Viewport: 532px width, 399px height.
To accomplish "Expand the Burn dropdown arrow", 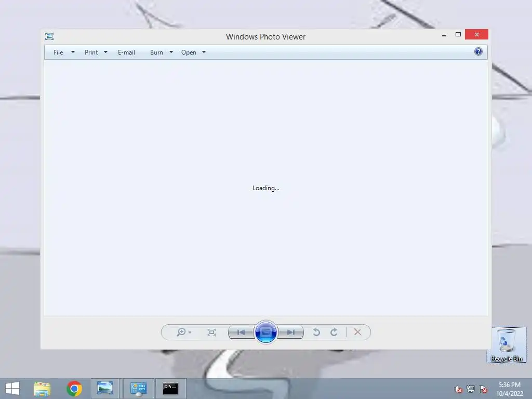I will pyautogui.click(x=171, y=52).
